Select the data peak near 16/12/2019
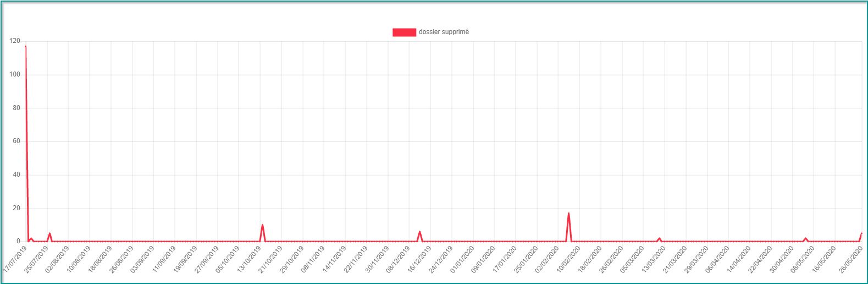 pos(419,232)
